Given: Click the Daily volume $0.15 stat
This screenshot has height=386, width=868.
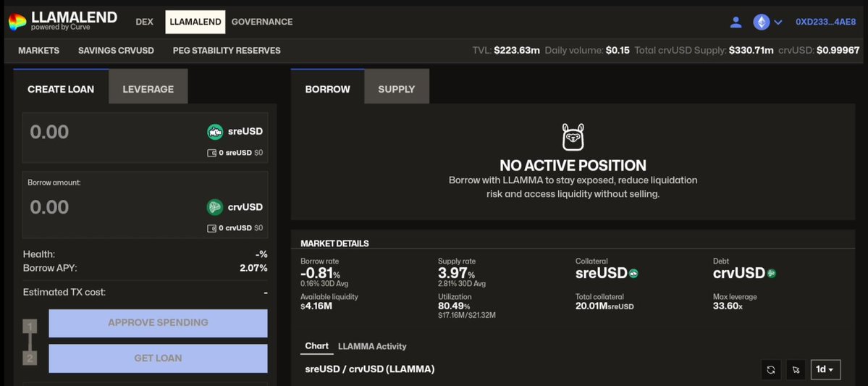Looking at the screenshot, I should [x=587, y=51].
